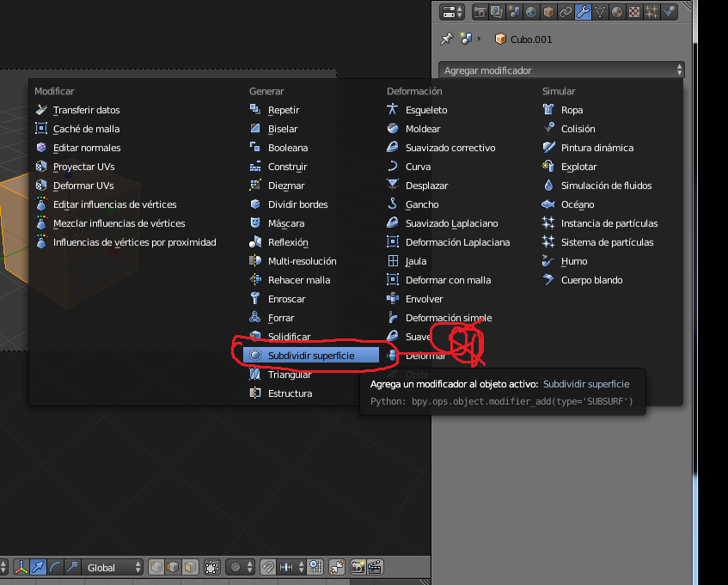
Task: Open the World properties globe tab
Action: point(531,12)
